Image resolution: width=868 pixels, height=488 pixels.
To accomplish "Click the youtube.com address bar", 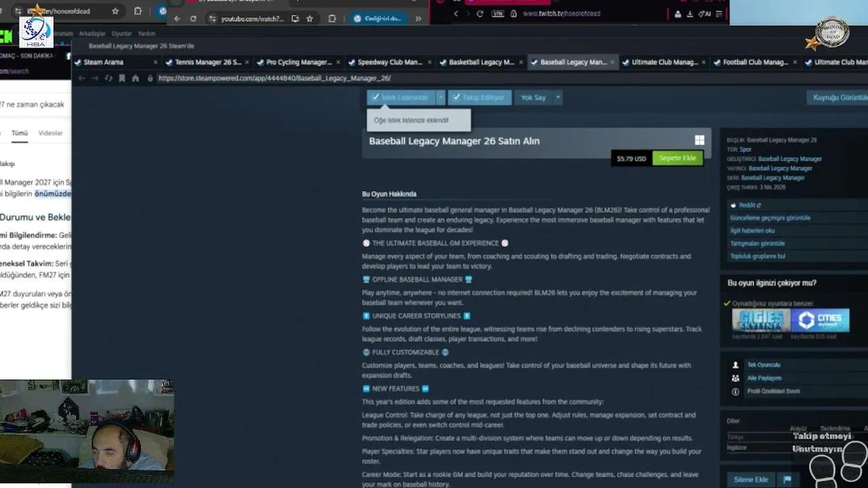I will [x=252, y=19].
